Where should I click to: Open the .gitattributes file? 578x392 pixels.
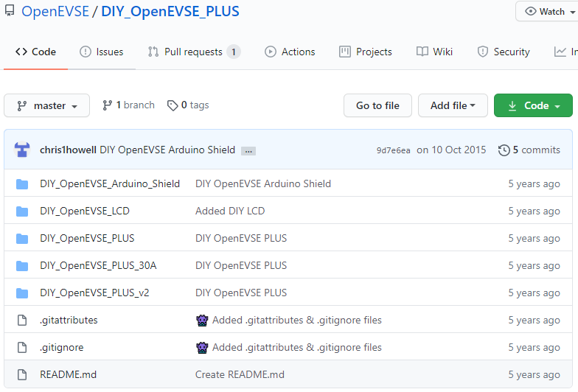69,320
